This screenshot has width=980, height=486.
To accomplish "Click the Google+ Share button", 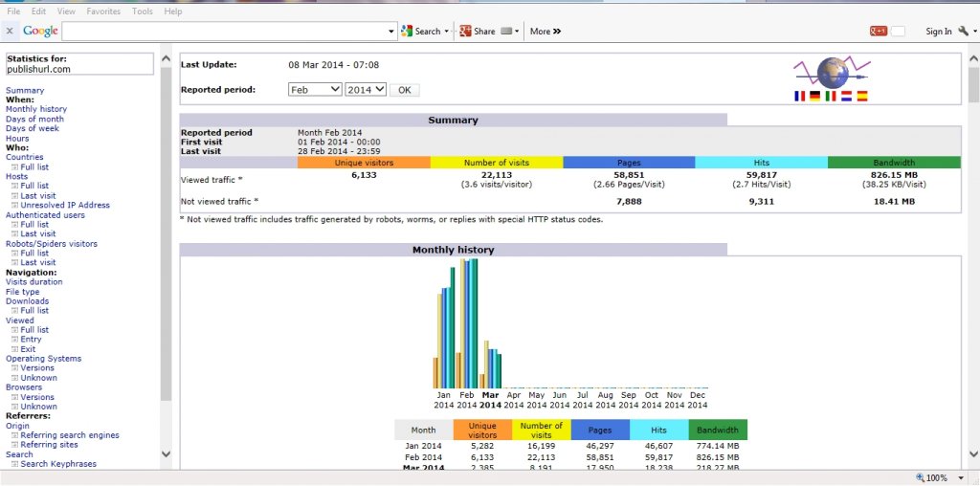I will [x=478, y=32].
